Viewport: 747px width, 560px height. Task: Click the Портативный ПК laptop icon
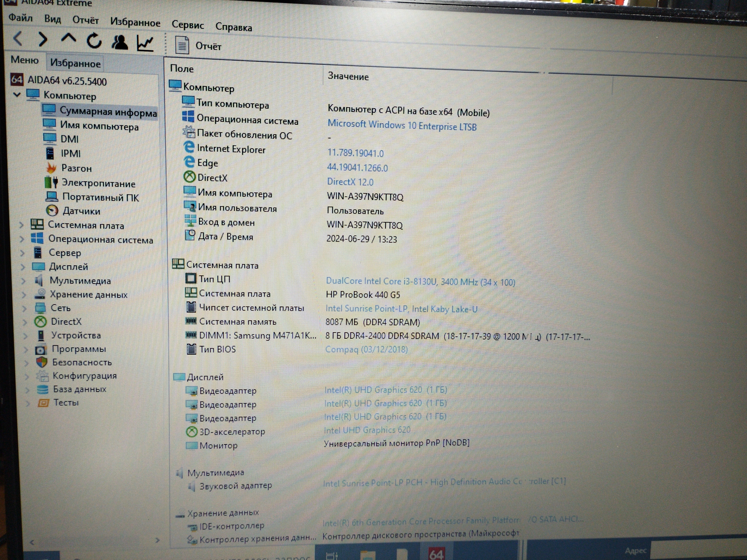point(52,196)
